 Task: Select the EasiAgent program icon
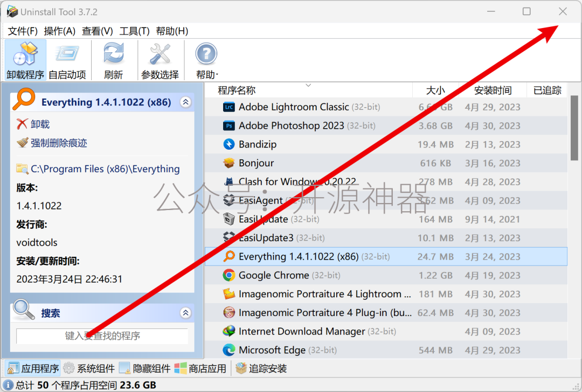click(229, 200)
